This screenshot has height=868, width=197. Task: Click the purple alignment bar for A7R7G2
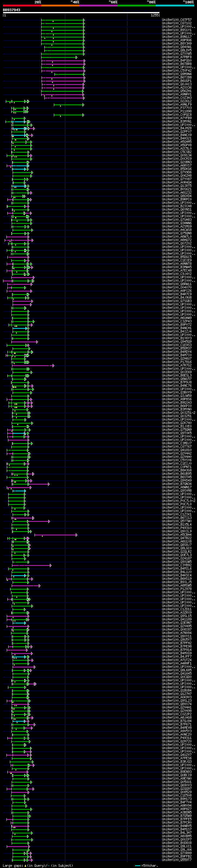pos(33,365)
